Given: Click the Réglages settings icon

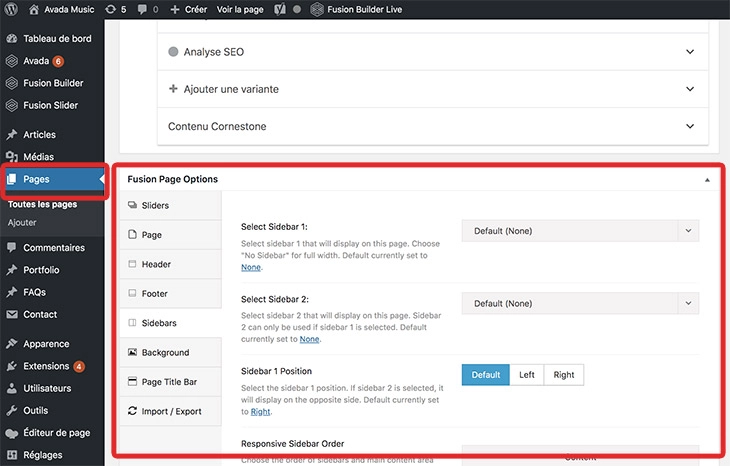Looking at the screenshot, I should tap(12, 455).
